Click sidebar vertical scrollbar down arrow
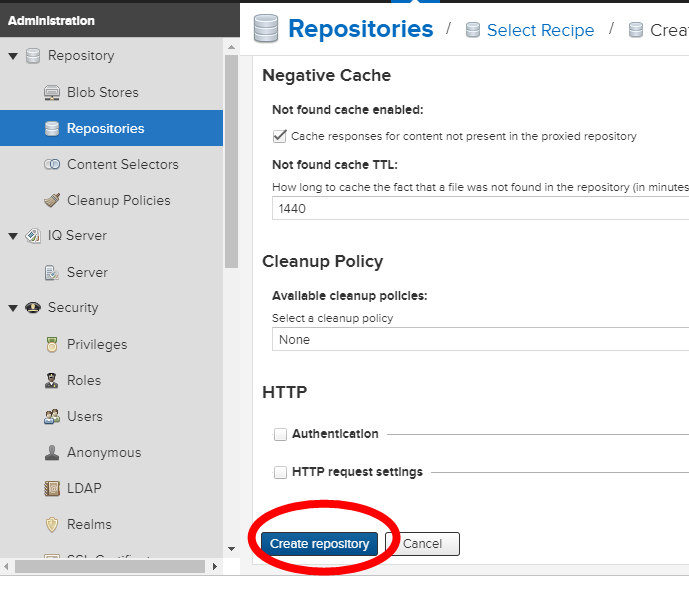Screen dimensions: 689x592 (x=231, y=548)
